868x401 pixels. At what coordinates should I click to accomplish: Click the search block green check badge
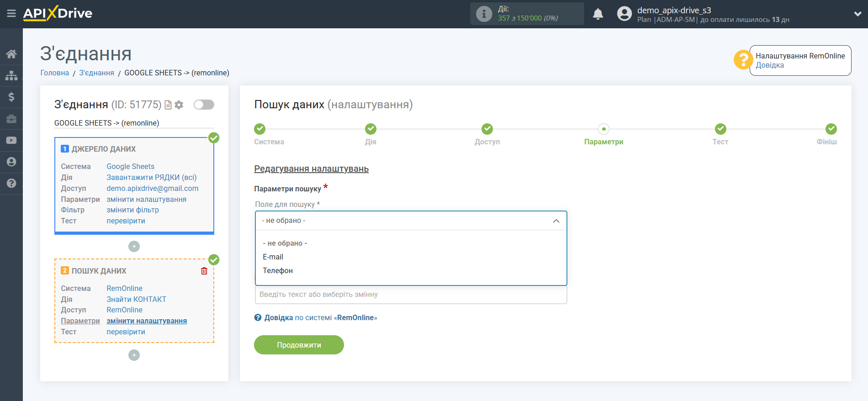pyautogui.click(x=214, y=260)
